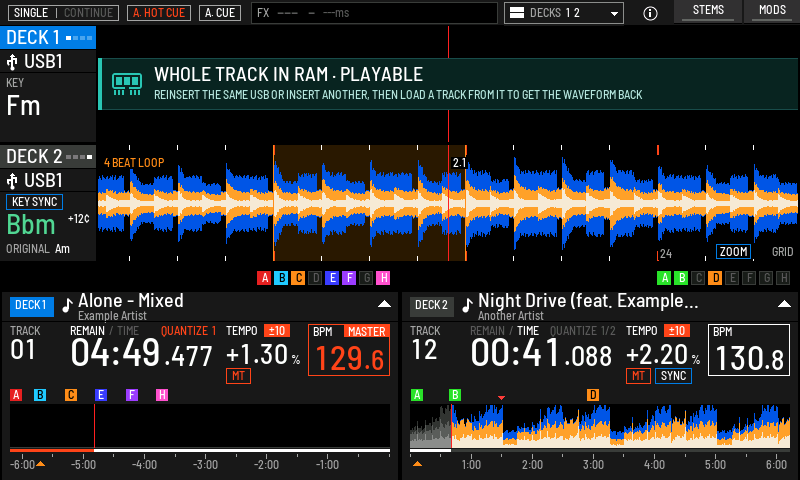Click DECK1 label in track panel
The image size is (800, 480).
point(32,306)
